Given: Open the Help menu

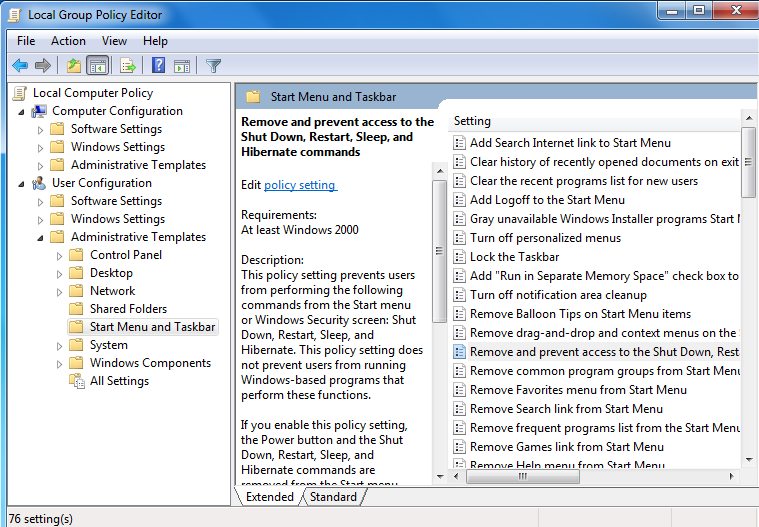Looking at the screenshot, I should click(155, 41).
